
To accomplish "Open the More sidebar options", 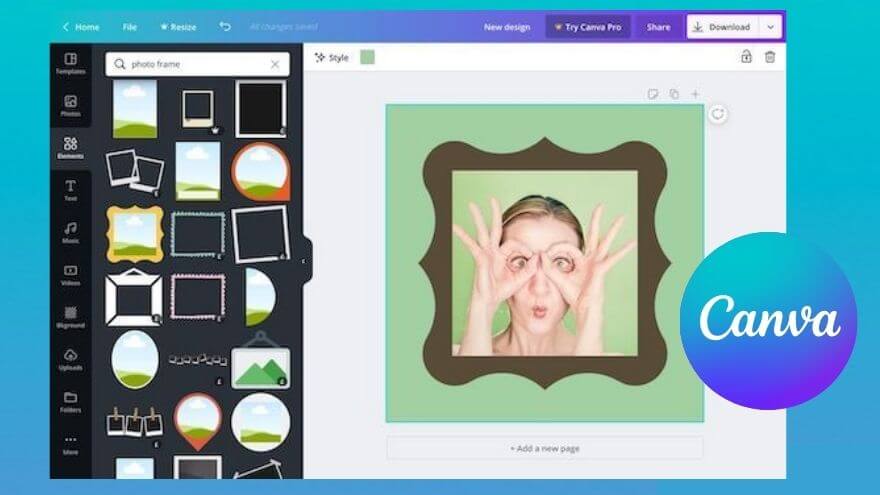I will (70, 443).
